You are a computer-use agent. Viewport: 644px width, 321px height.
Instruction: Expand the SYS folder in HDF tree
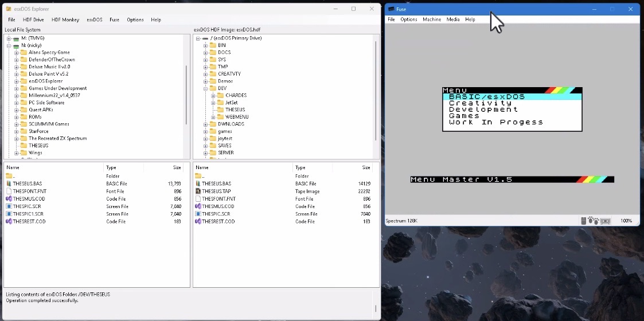coord(205,60)
